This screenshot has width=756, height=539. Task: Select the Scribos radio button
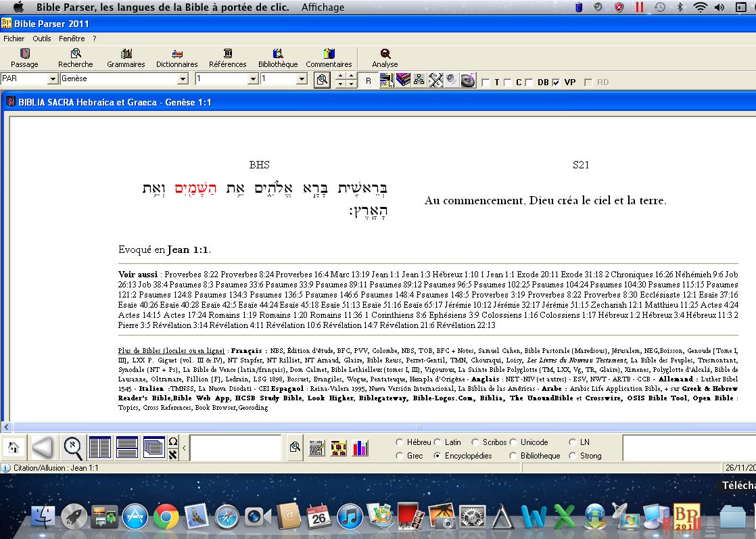(475, 442)
